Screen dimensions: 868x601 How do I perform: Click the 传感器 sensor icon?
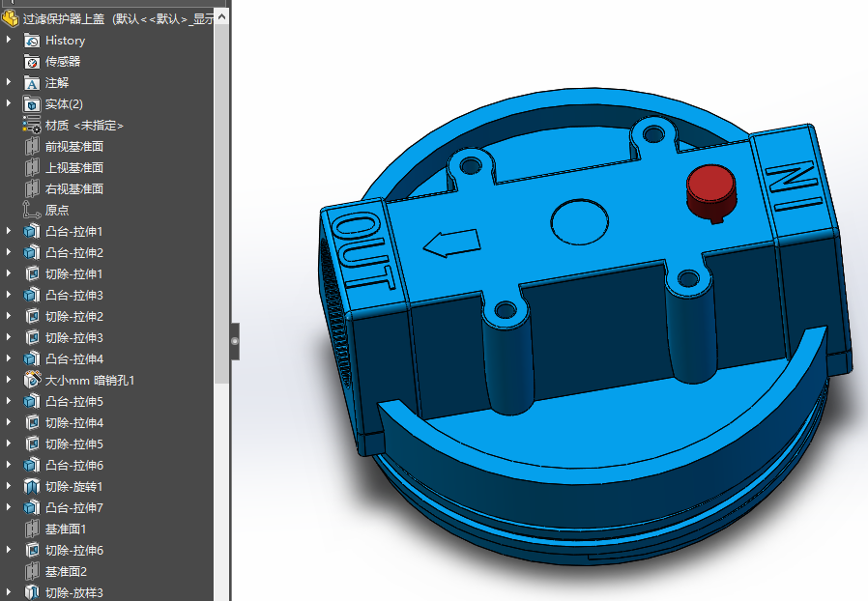[x=32, y=62]
